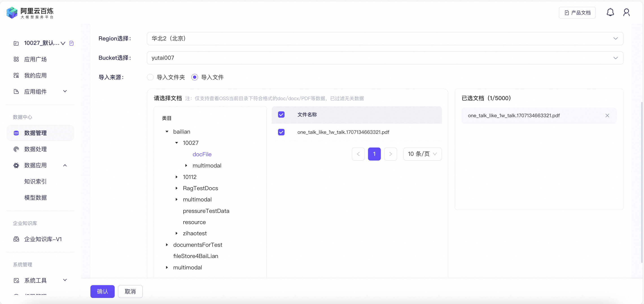
Task: Expand multimodal folder under bailian
Action: point(177,199)
